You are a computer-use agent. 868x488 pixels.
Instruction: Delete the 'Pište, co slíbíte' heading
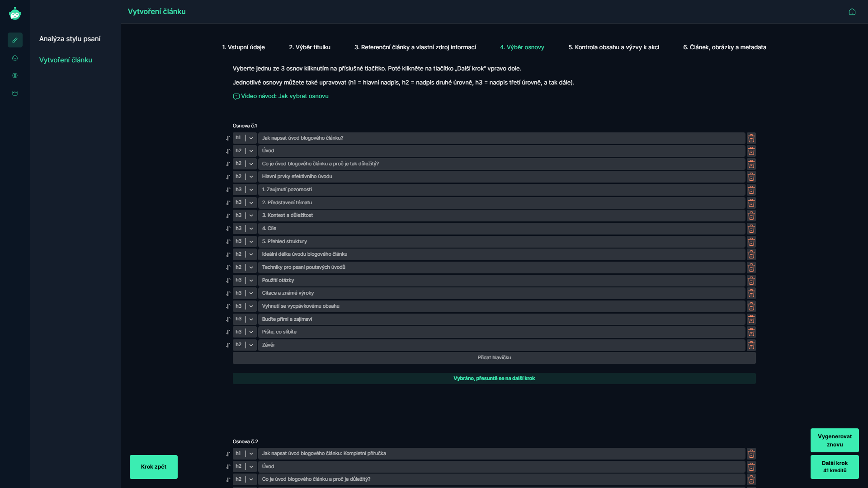pos(751,332)
